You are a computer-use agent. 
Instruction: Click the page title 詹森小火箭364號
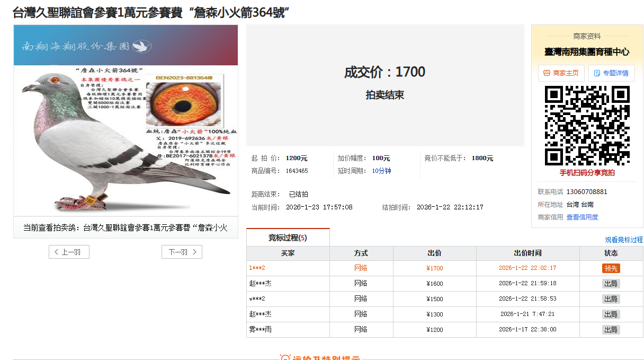[x=151, y=12]
